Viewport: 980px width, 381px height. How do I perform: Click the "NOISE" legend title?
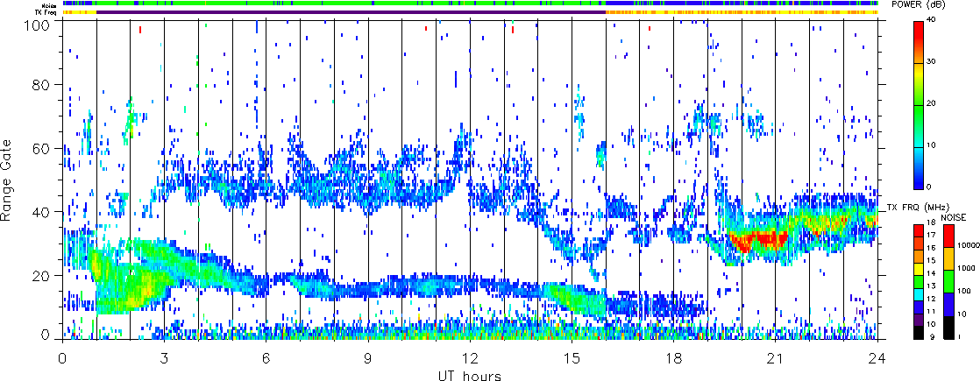pos(954,217)
